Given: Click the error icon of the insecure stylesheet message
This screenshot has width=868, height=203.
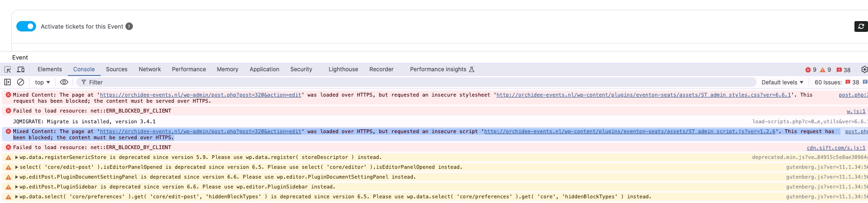Looking at the screenshot, I should point(8,95).
